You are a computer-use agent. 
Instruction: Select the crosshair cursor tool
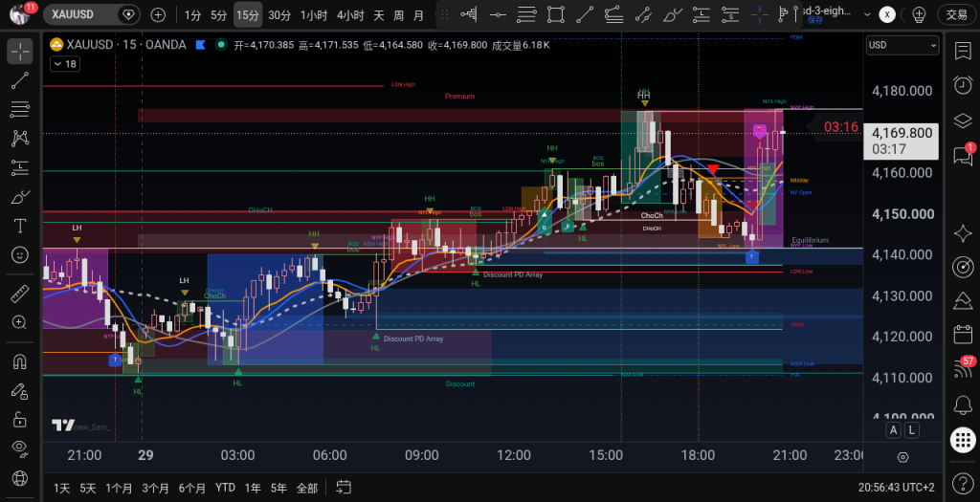(20, 52)
